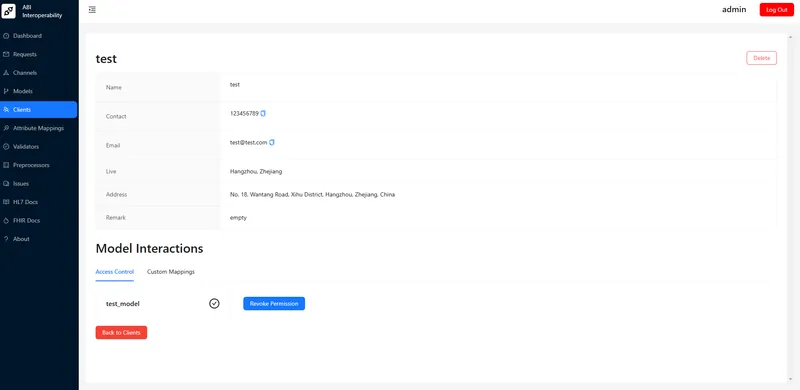
Task: Click the Dashboard icon in sidebar
Action: [x=6, y=36]
